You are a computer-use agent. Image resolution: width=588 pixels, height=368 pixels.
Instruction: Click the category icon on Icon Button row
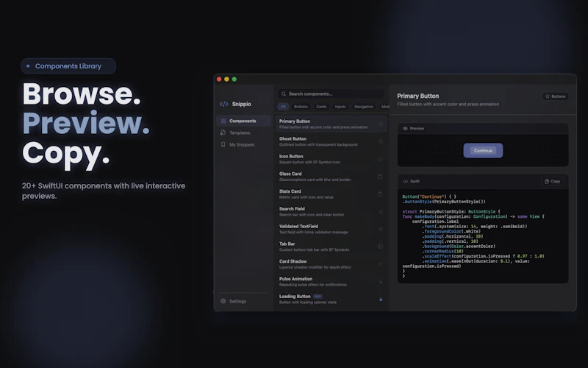coord(380,159)
